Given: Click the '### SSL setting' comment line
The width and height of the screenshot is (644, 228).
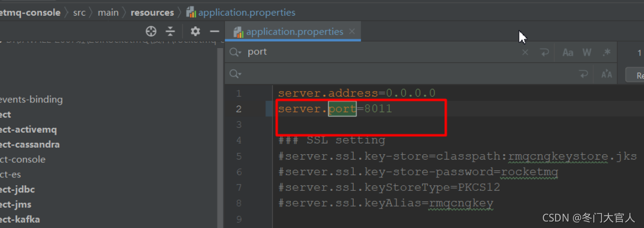Looking at the screenshot, I should pos(332,141).
